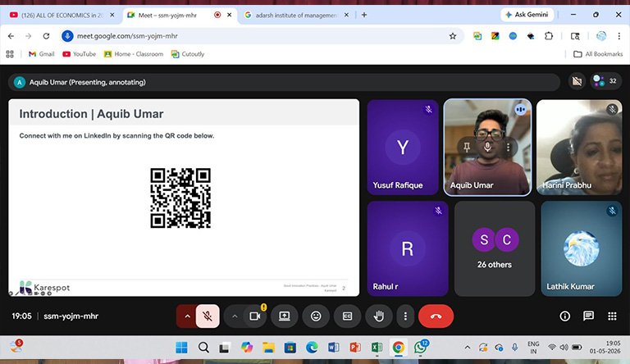Select Rahul r's participant tile

pos(408,248)
